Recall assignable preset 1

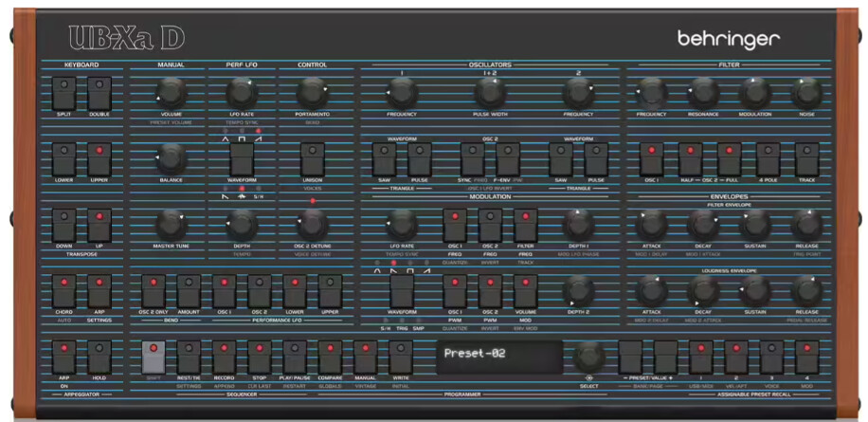point(701,358)
